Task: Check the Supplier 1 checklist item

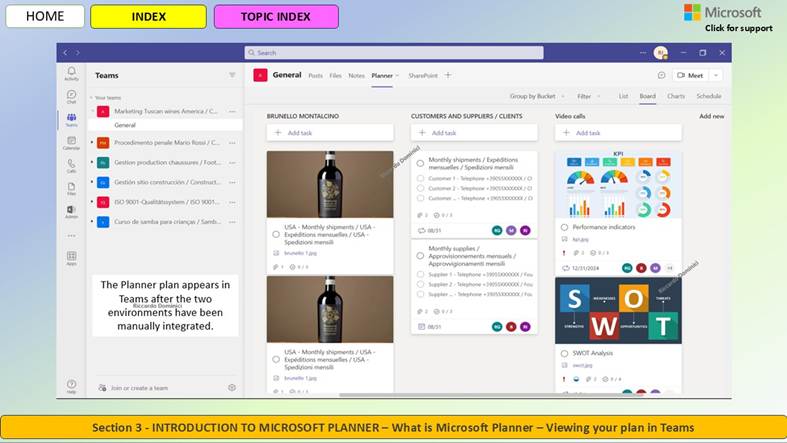Action: (x=421, y=274)
